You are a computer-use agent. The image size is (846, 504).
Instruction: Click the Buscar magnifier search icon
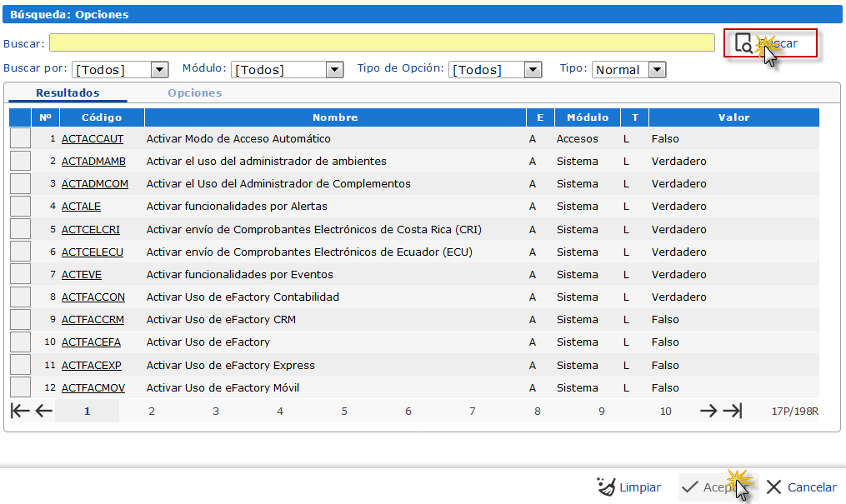click(743, 43)
